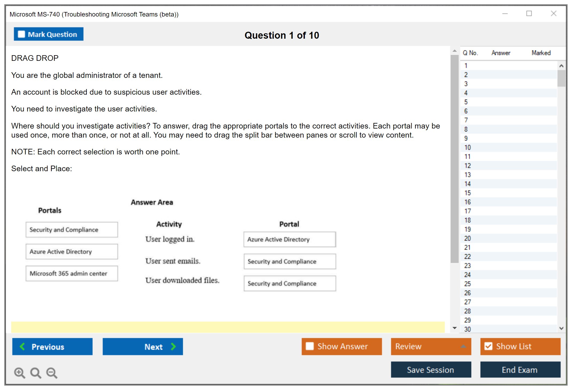The width and height of the screenshot is (574, 392).
Task: Click the question pane scroll-up arrow
Action: tap(455, 51)
